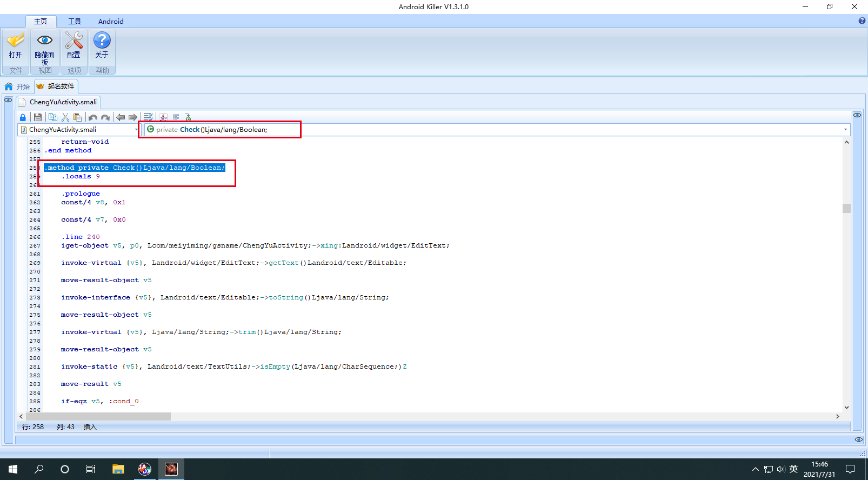Click the Android Killer taskbar app icon
This screenshot has height=480, width=868.
pyautogui.click(x=171, y=469)
